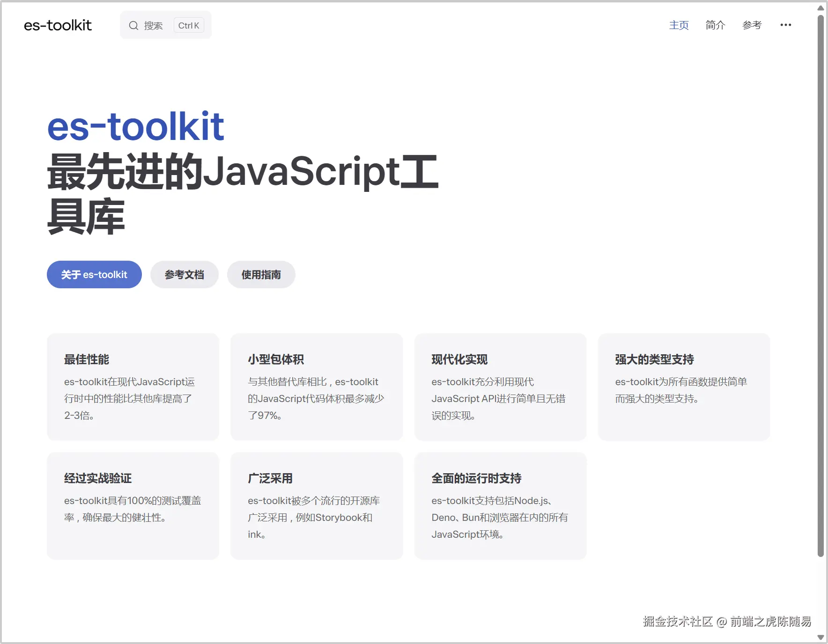828x644 pixels.
Task: Open the 使用指南 button
Action: tap(261, 275)
